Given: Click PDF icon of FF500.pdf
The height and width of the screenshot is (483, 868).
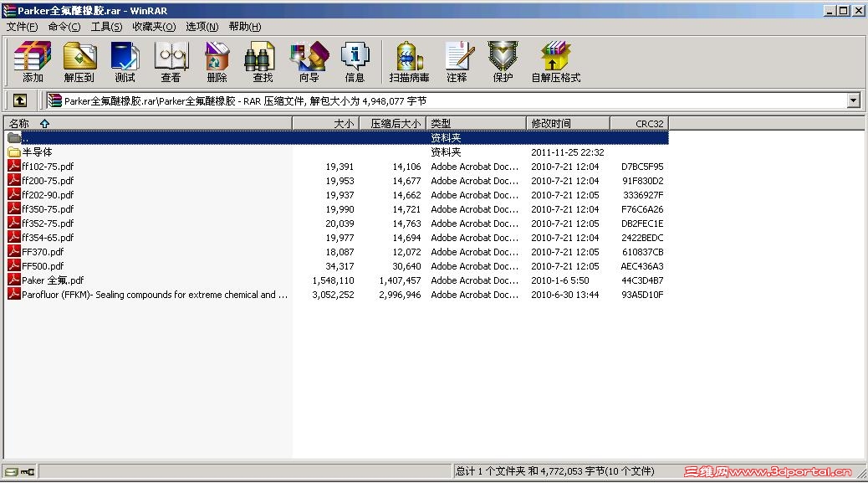Looking at the screenshot, I should 14,265.
